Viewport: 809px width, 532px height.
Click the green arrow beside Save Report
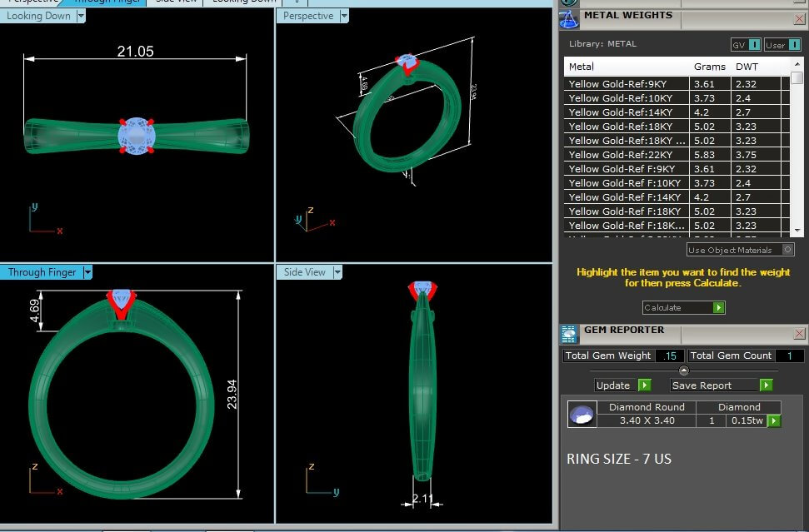tap(766, 385)
